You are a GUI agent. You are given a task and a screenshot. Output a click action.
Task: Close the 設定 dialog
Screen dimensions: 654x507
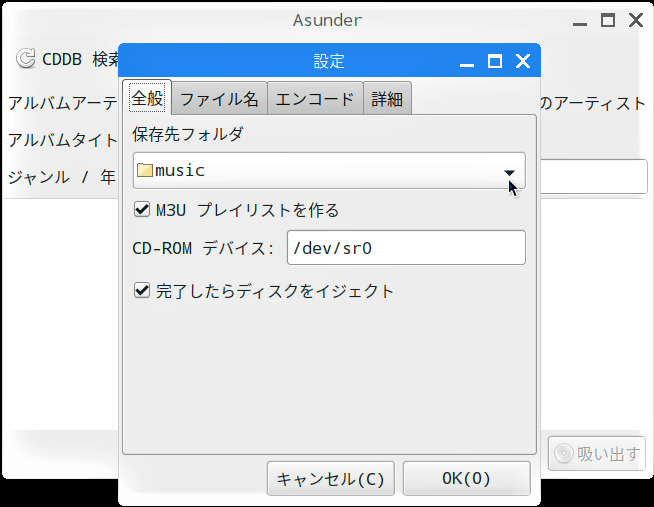pyautogui.click(x=523, y=61)
